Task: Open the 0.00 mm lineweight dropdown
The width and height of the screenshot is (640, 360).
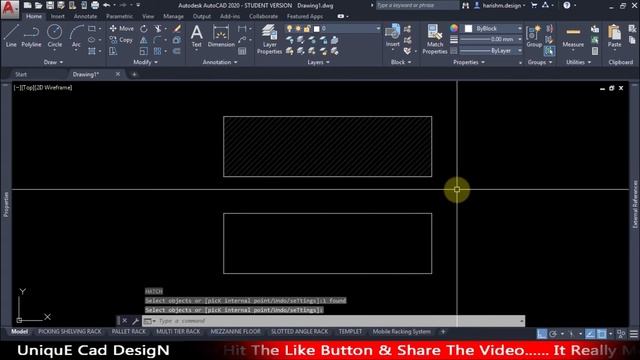Action: pyautogui.click(x=491, y=40)
